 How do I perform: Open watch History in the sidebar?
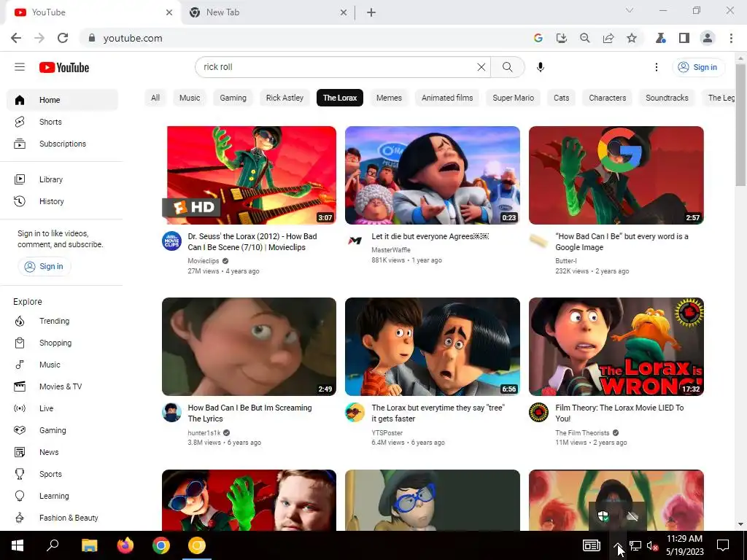coord(63,201)
